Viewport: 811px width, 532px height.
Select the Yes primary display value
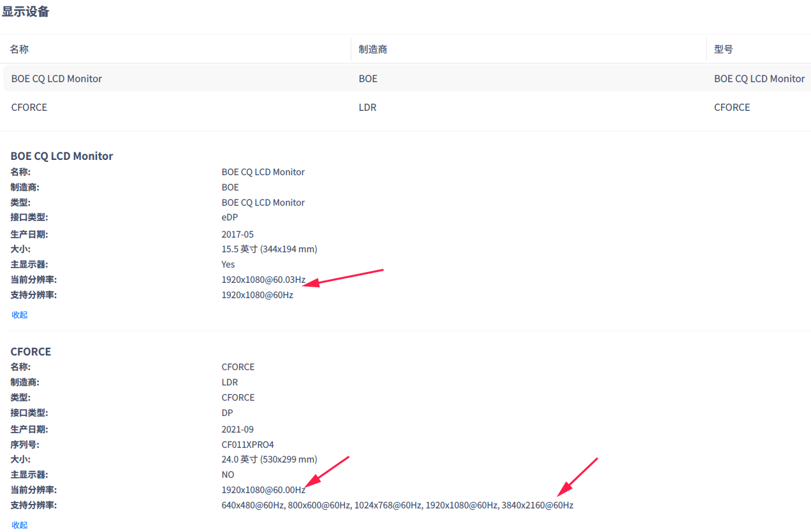pyautogui.click(x=228, y=264)
